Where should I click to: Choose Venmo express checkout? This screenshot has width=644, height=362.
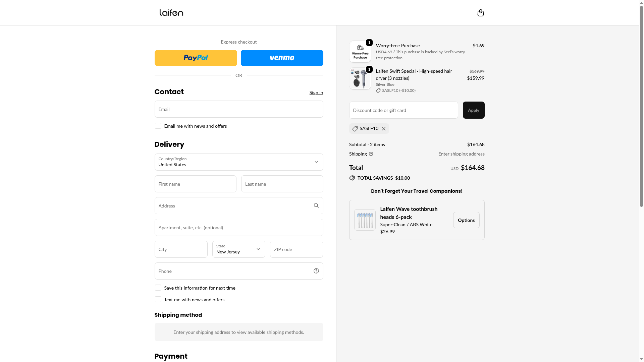pyautogui.click(x=282, y=58)
